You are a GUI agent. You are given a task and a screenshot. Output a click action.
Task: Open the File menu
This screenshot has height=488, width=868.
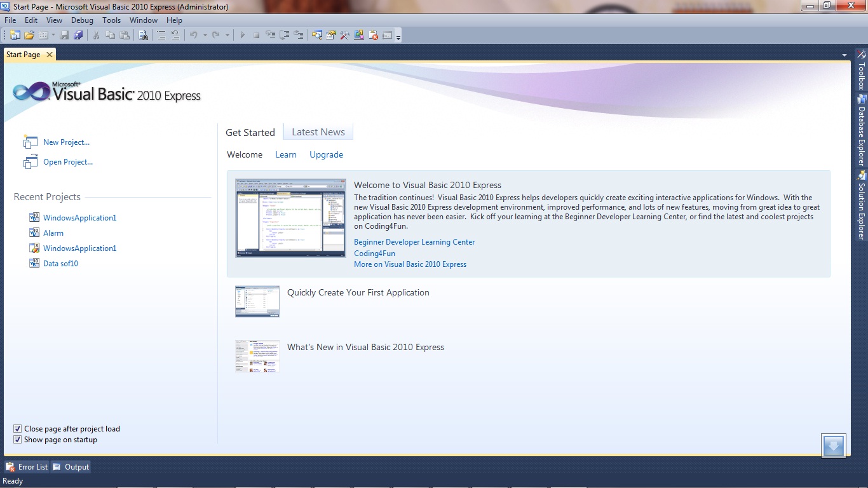(x=10, y=20)
